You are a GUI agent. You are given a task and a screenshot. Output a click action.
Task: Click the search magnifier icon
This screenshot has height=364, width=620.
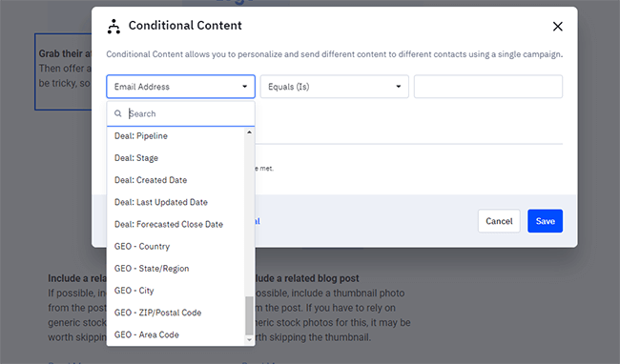pos(118,113)
